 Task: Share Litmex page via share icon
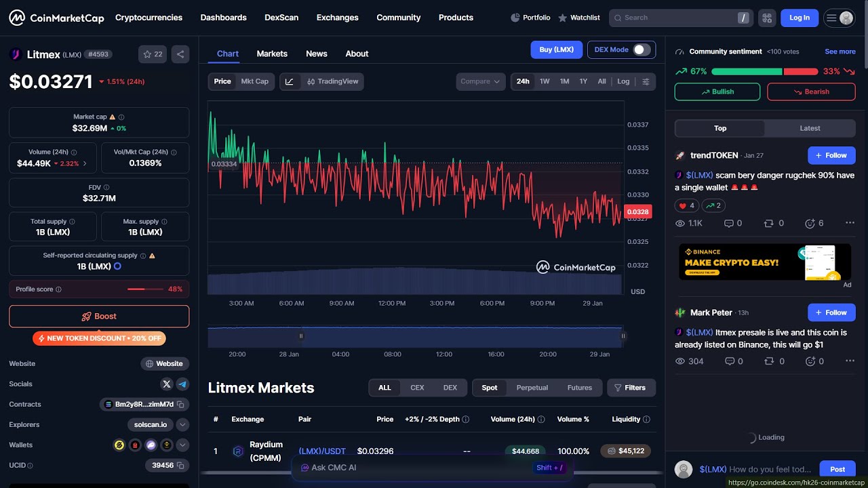click(x=180, y=54)
